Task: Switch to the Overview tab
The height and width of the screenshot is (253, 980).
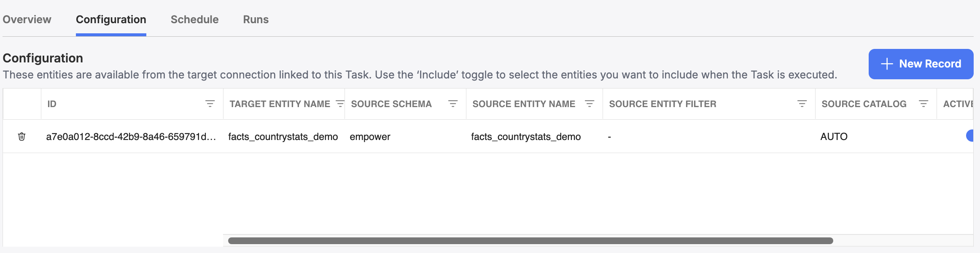Action: [27, 19]
